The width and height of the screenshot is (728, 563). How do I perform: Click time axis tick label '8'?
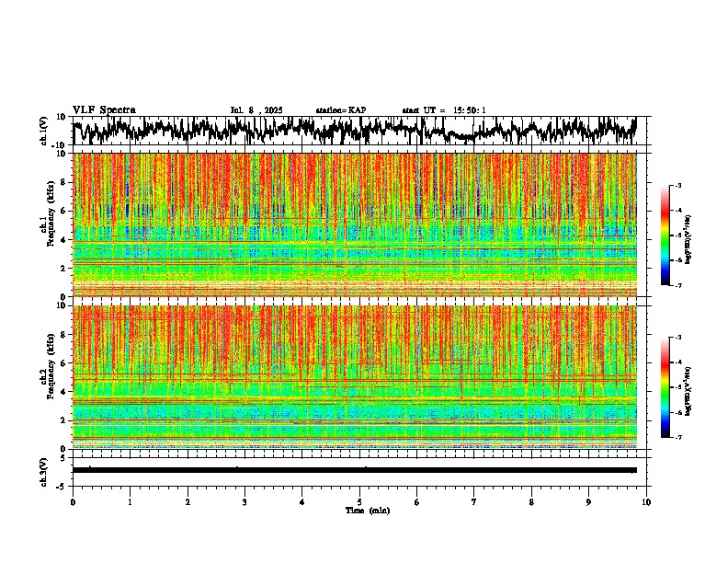(x=531, y=502)
